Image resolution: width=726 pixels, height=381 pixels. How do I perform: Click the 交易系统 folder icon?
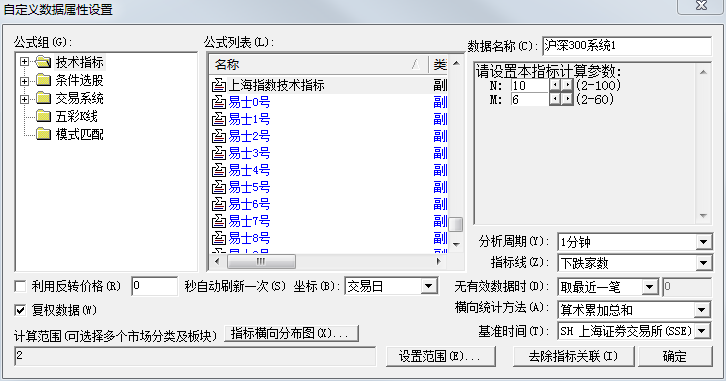point(43,98)
